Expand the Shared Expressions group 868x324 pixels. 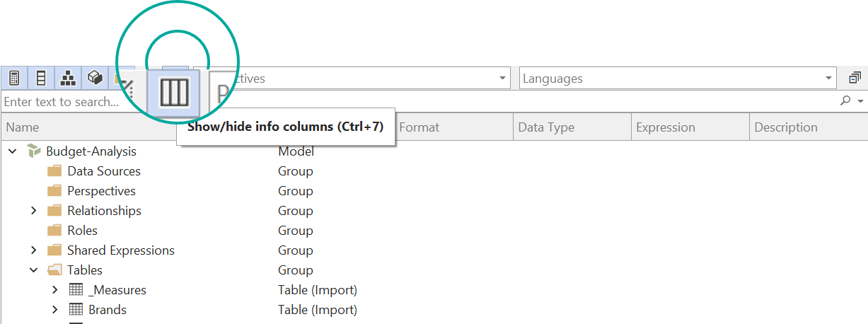coord(34,250)
